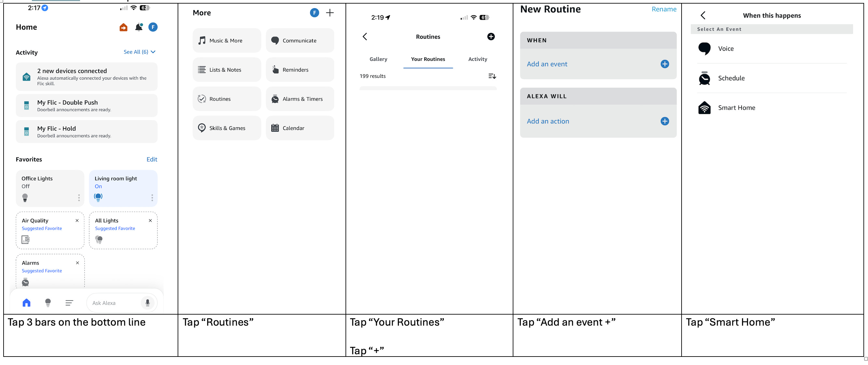Go back from When this happens
Image resolution: width=868 pixels, height=365 pixels.
(x=702, y=16)
